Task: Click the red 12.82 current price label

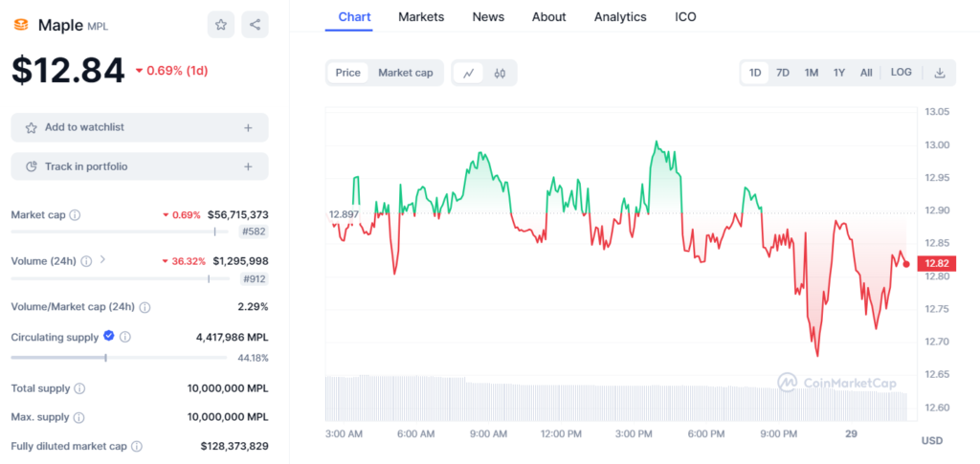Action: pyautogui.click(x=933, y=264)
